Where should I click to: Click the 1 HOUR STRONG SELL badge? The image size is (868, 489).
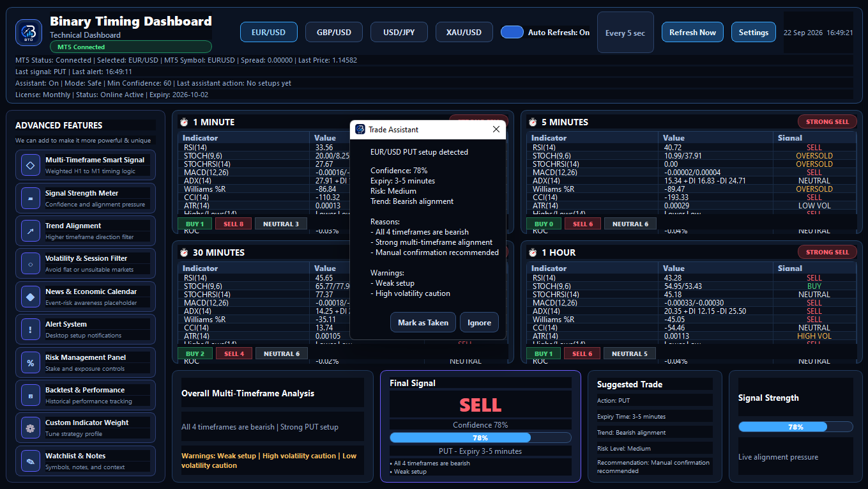point(827,252)
